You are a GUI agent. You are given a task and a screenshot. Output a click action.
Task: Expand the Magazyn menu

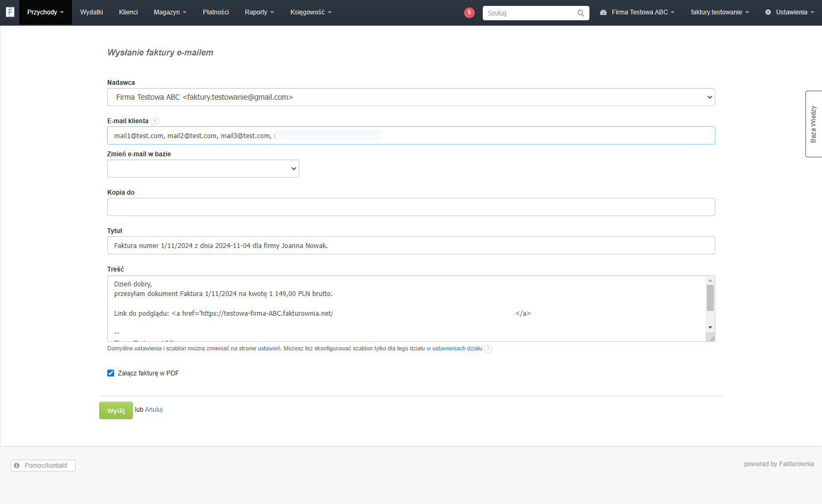point(170,12)
